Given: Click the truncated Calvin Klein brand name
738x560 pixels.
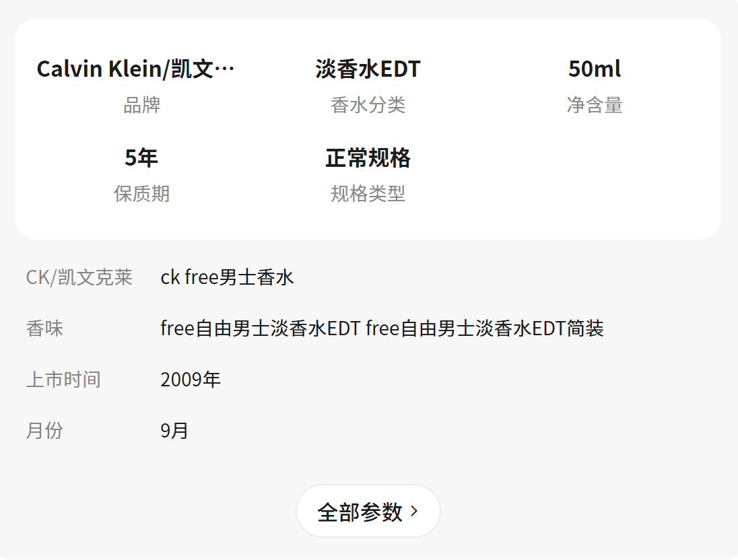Looking at the screenshot, I should 136,69.
